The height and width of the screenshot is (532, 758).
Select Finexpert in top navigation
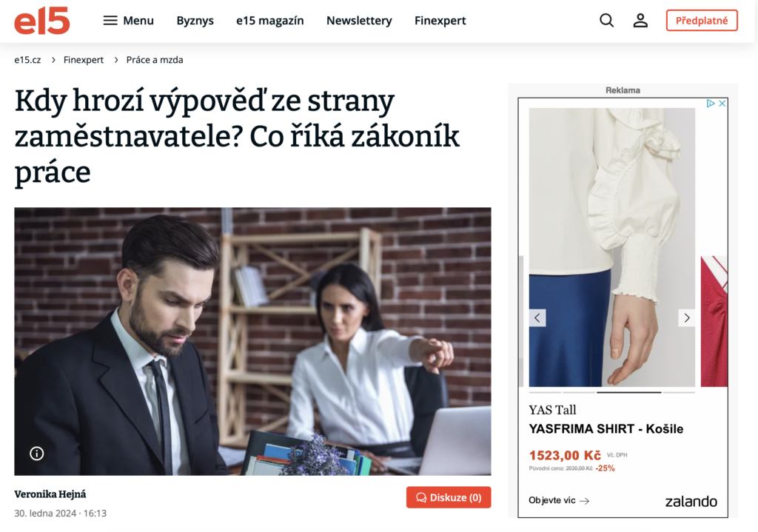[x=440, y=20]
